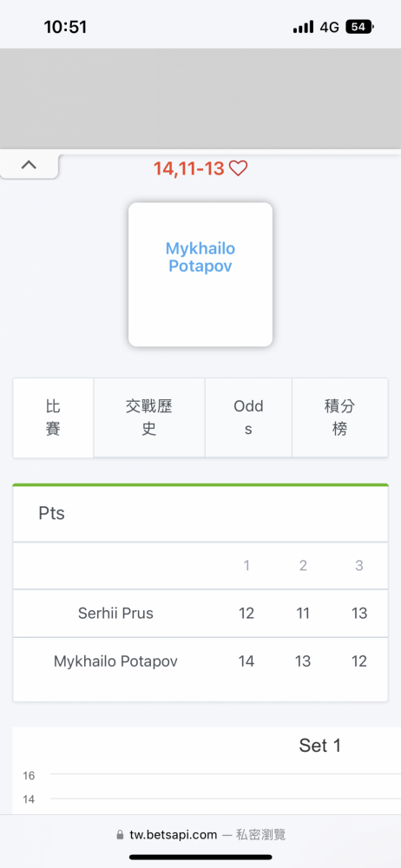
Task: Tap the heart favorite icon
Action: point(238,168)
